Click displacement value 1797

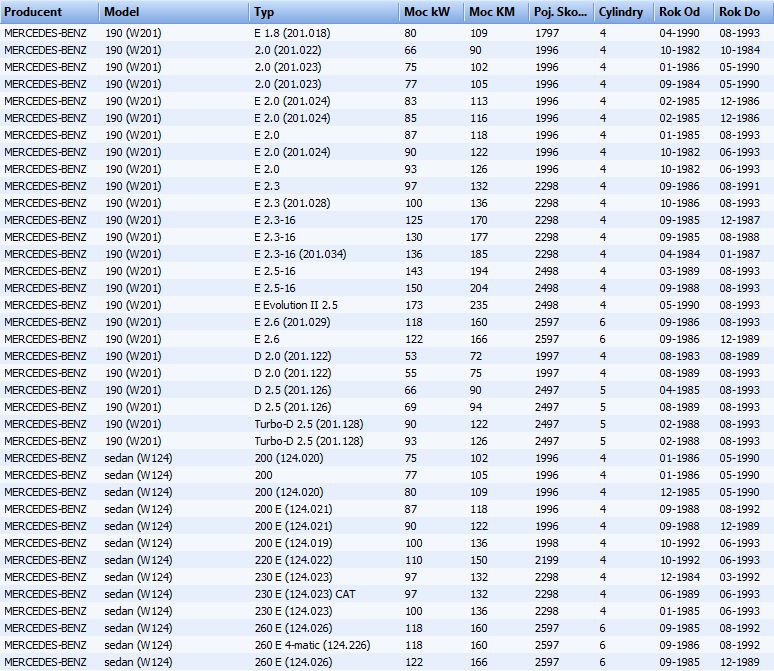tap(547, 33)
